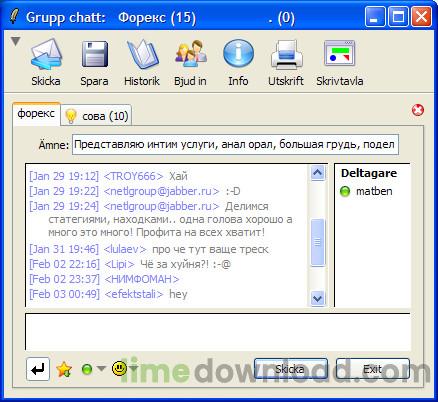Click the Ämne topic field
Screen dimensions: 438x402
tap(235, 145)
